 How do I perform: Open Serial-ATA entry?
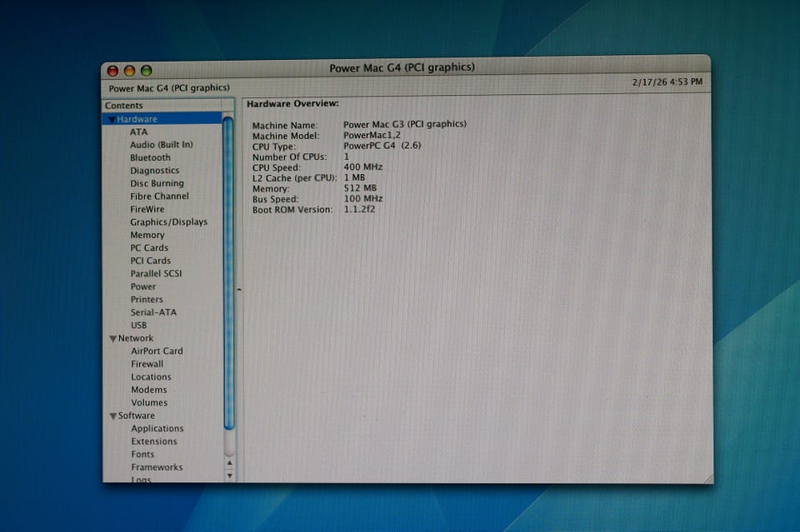coord(153,312)
